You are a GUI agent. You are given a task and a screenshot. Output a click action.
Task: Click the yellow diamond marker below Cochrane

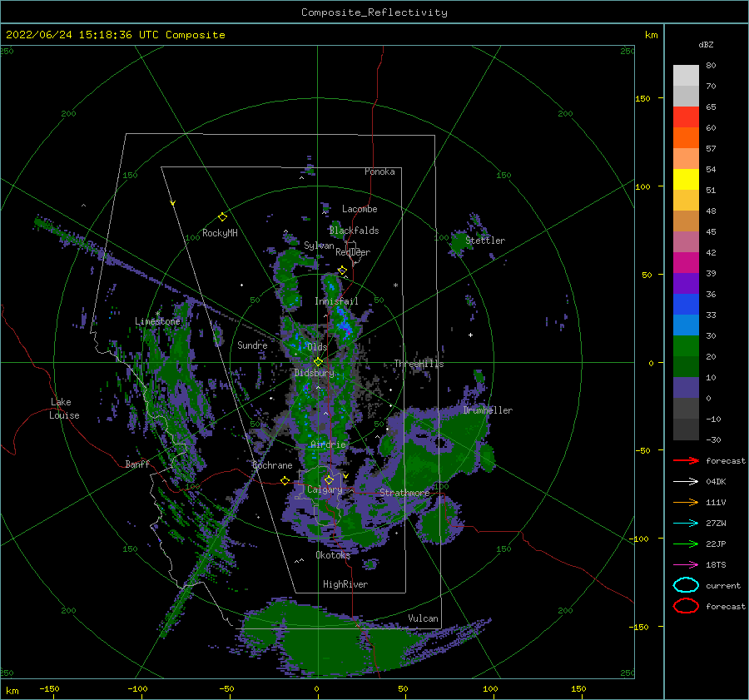click(285, 480)
